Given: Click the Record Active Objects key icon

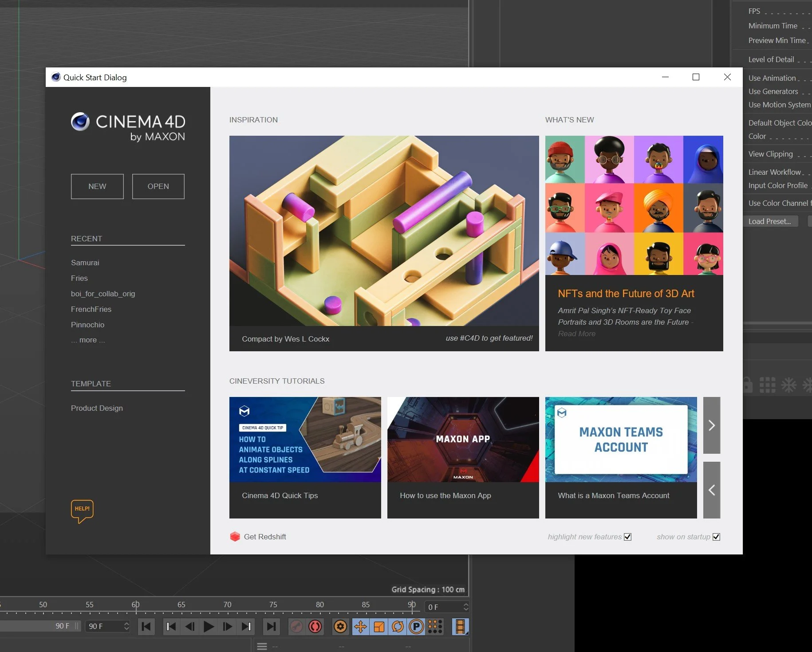Looking at the screenshot, I should 296,626.
